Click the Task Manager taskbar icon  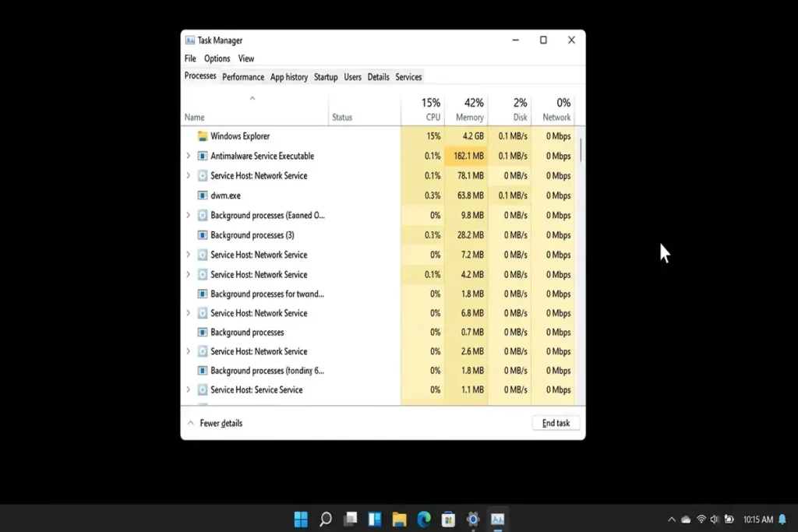(x=497, y=519)
